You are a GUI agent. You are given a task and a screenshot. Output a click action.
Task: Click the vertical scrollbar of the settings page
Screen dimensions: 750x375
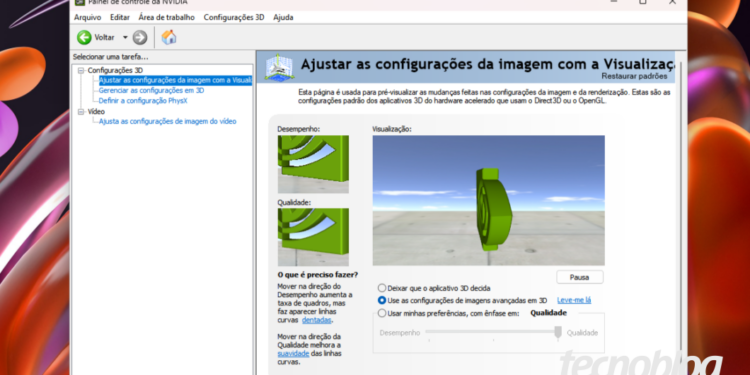click(x=680, y=213)
